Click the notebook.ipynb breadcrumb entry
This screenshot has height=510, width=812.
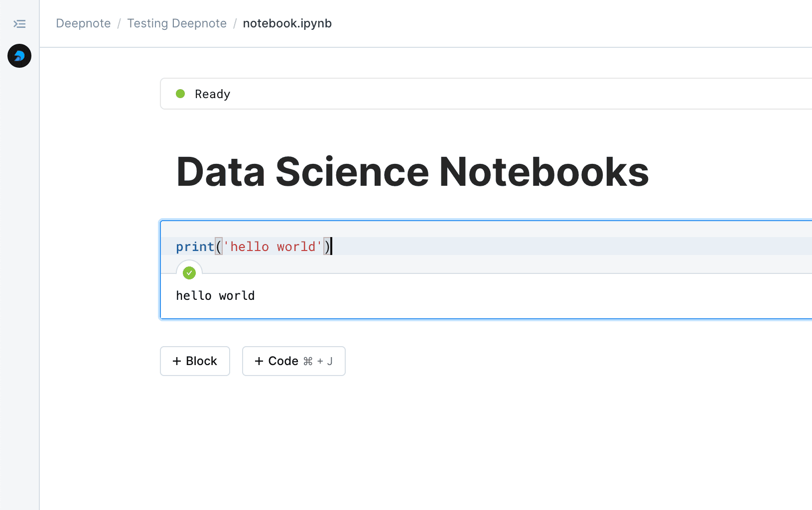[287, 23]
